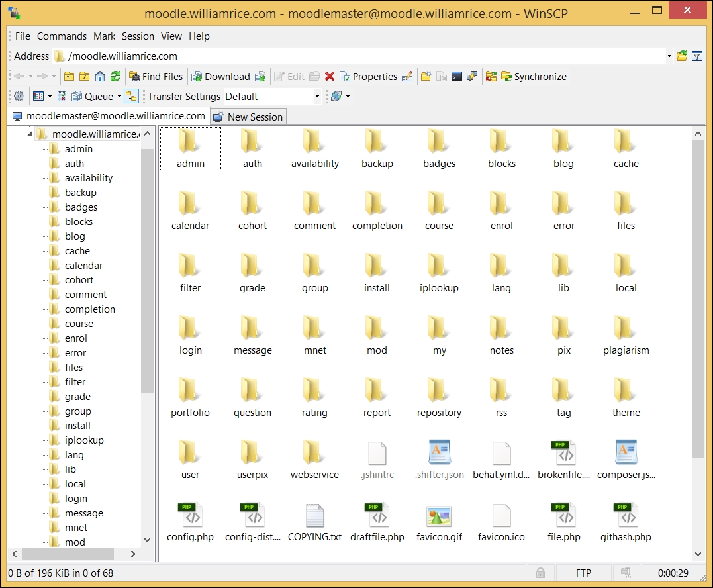Screen dimensions: 713x588
Task: Click the grayed new file icon
Action: point(442,76)
